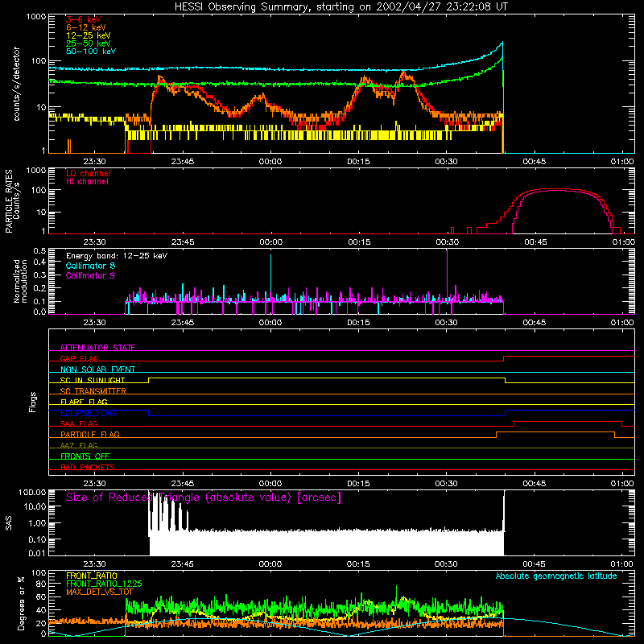Select the Collimator 9 legend label
The height and width of the screenshot is (644, 644).
point(90,275)
